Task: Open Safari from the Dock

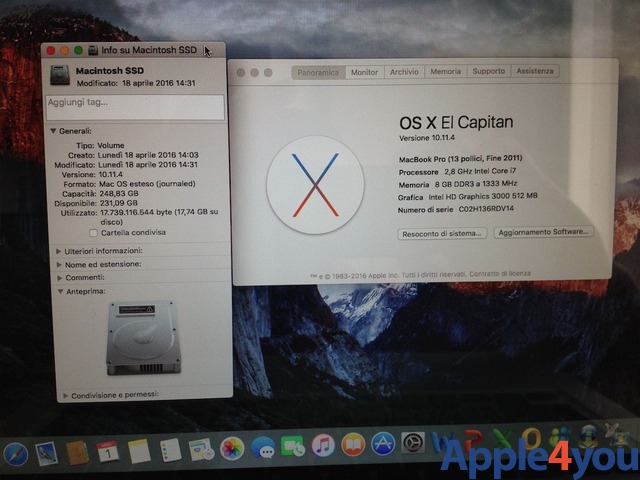Action: (16, 454)
